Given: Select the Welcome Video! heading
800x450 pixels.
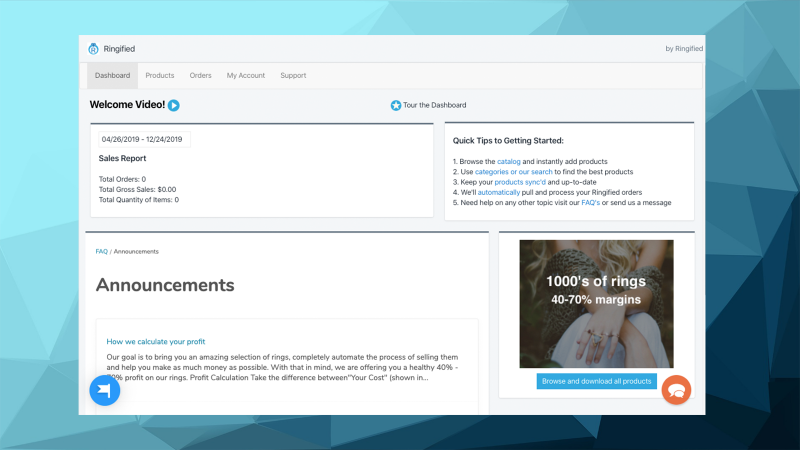Looking at the screenshot, I should [x=127, y=105].
